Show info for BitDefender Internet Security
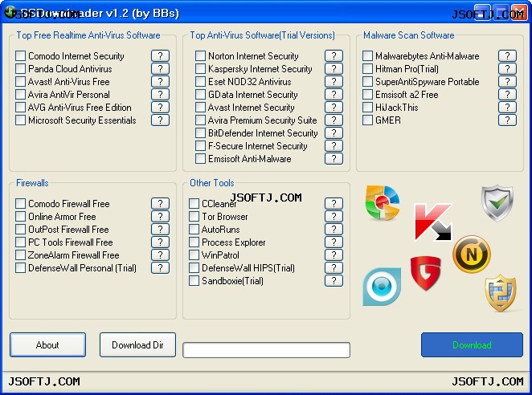This screenshot has width=532, height=395. pos(334,133)
